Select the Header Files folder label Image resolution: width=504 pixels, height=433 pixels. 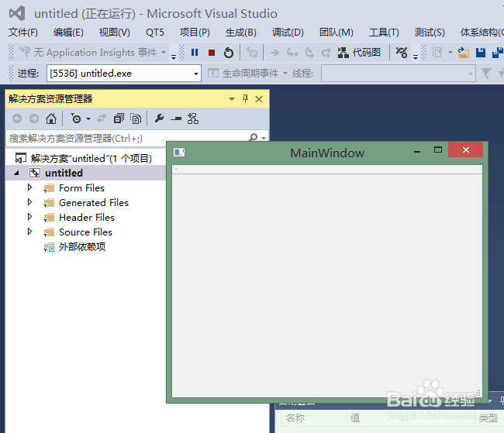pyautogui.click(x=87, y=218)
